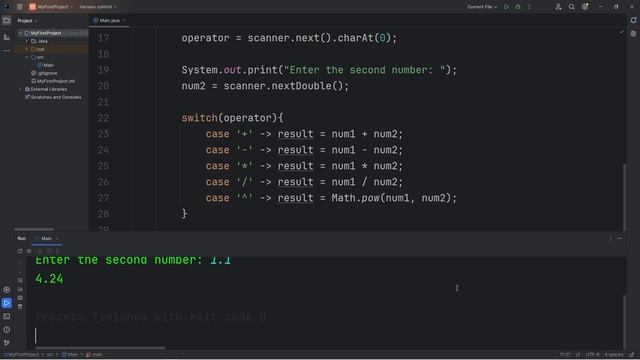Click LF line separator in status bar
640x360 pixels.
point(578,355)
